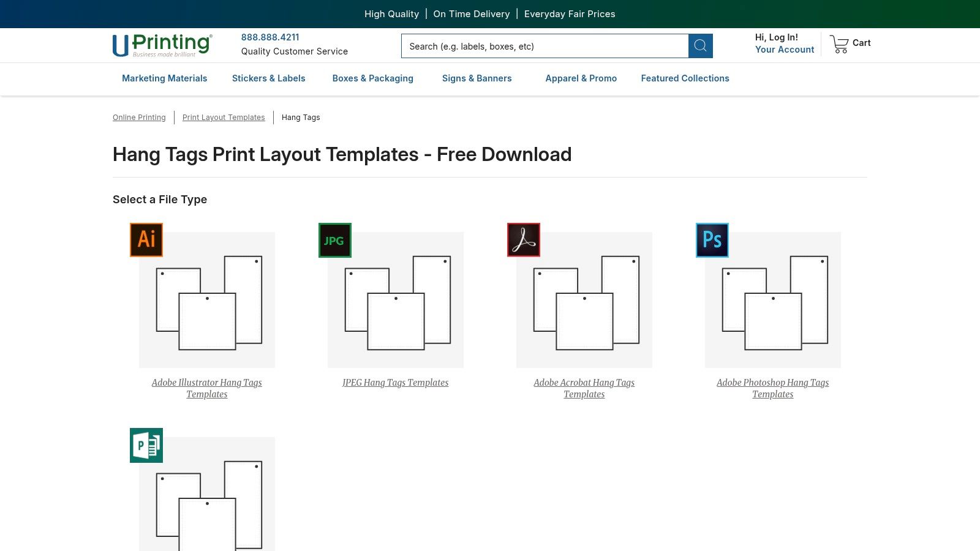Click the Hi, Log In! text
Image resolution: width=980 pixels, height=551 pixels.
tap(777, 37)
